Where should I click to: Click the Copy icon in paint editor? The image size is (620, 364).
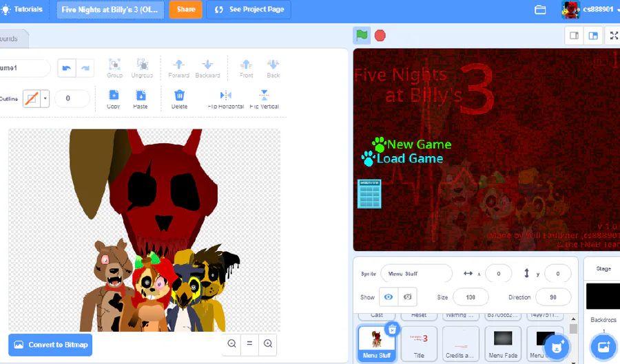click(114, 99)
